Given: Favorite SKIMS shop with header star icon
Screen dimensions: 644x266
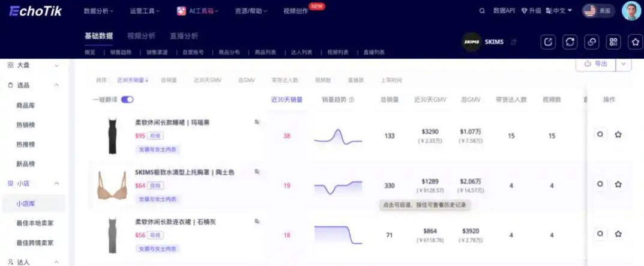Looking at the screenshot, I should [x=635, y=41].
